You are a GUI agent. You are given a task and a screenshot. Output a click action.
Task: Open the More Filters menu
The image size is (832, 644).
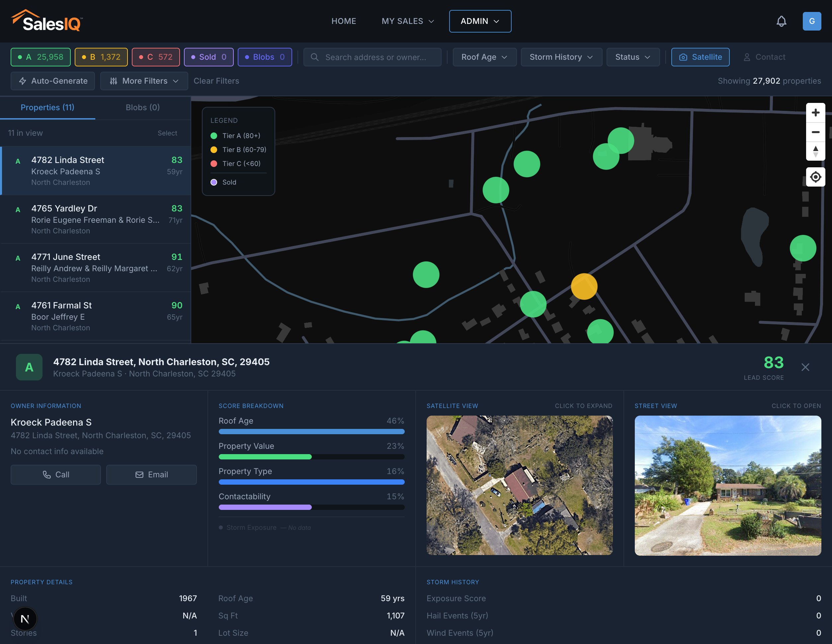point(144,81)
